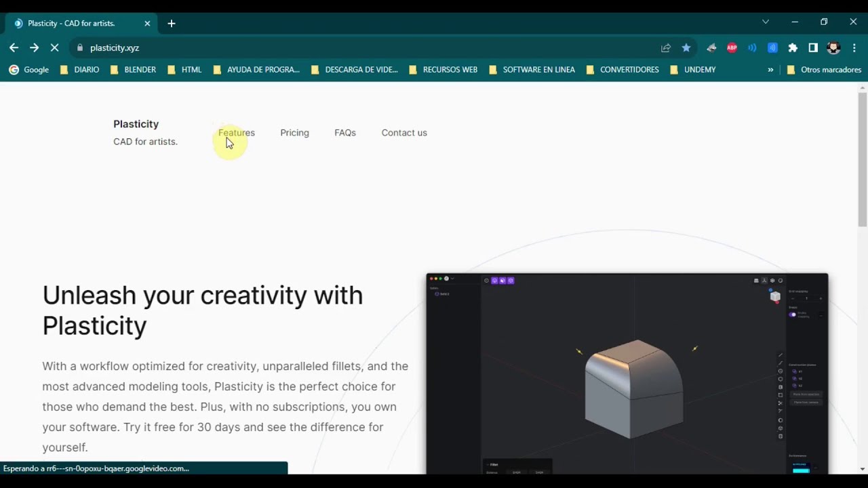Open the Adblock Plus extension

[x=732, y=47]
